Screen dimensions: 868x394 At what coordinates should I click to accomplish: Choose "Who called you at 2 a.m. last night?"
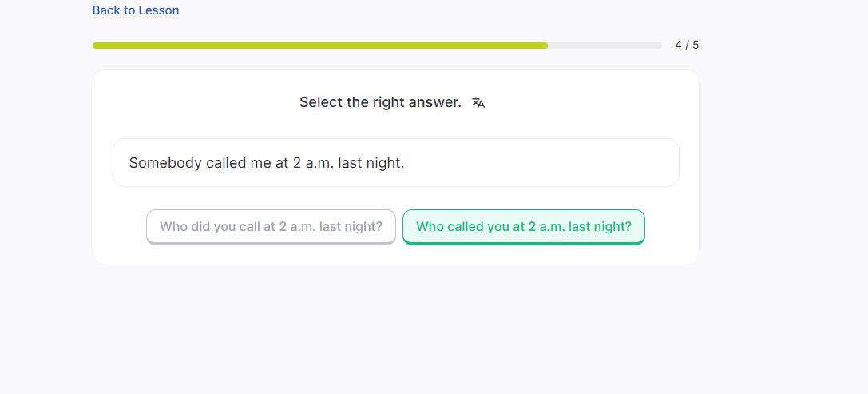click(523, 227)
